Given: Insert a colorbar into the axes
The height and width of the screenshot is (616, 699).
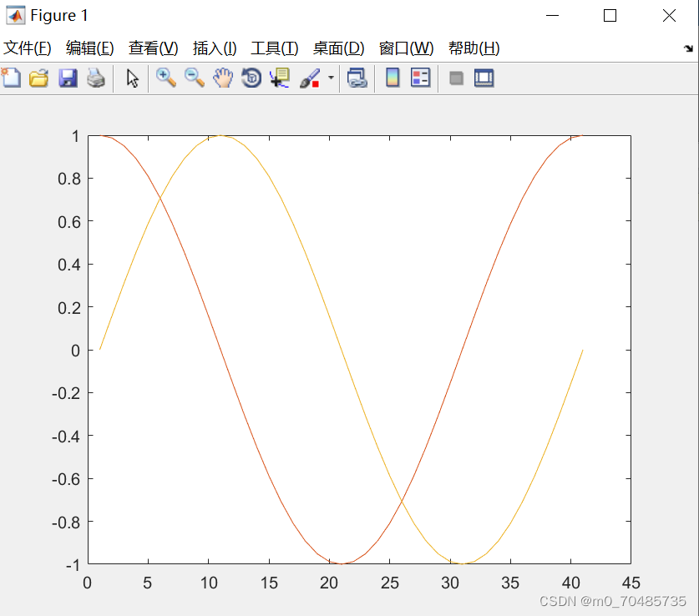Looking at the screenshot, I should click(392, 78).
